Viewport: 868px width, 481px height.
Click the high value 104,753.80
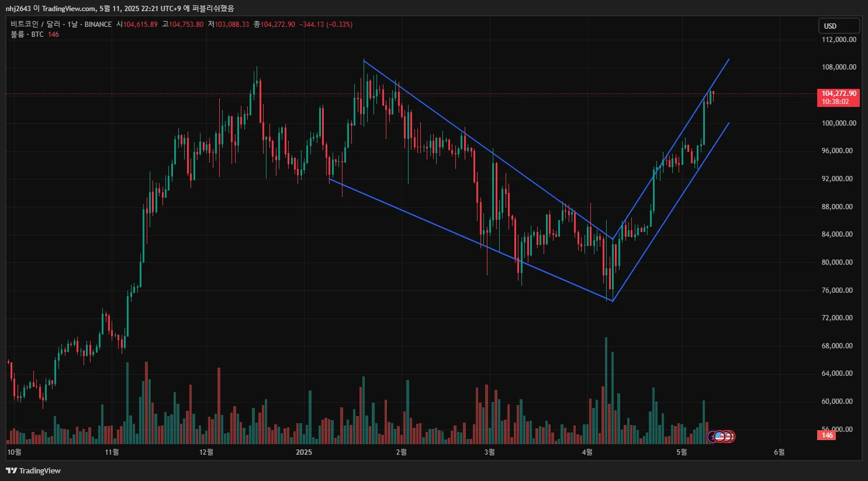point(186,25)
